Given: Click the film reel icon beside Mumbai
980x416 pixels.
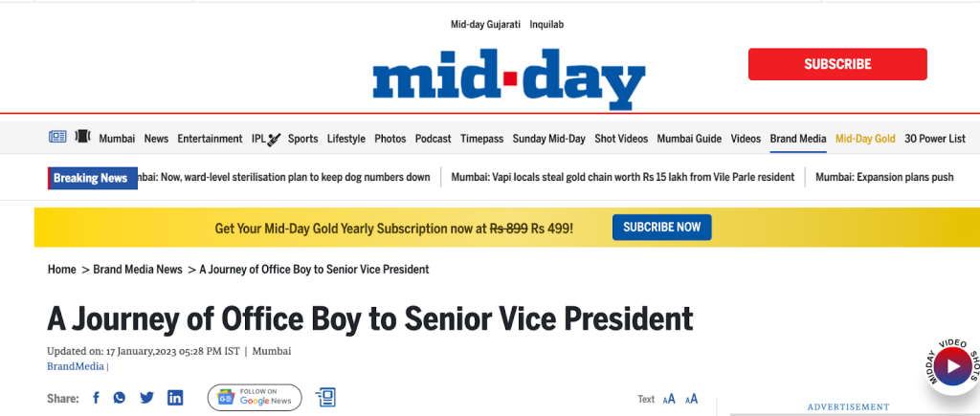Looking at the screenshot, I should click(x=83, y=138).
